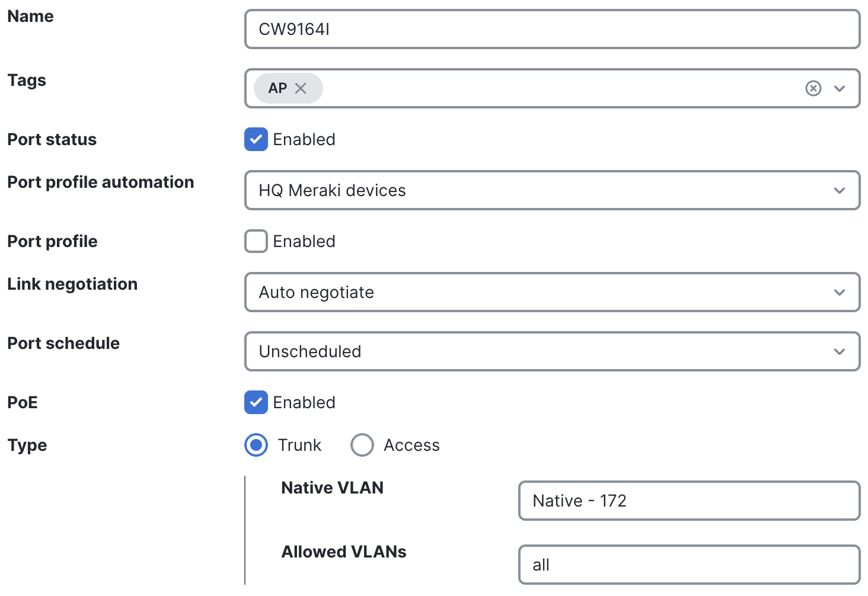Click the Native VLAN field showing Native - 172
The image size is (868, 596).
point(688,501)
